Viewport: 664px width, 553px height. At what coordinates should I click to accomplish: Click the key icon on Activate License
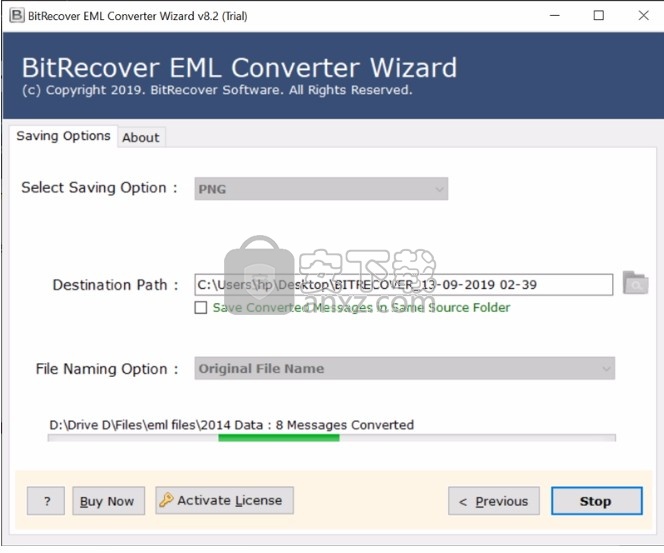166,500
